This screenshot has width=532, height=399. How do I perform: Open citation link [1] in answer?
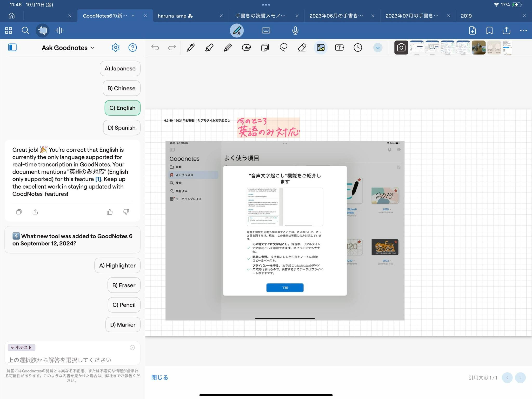[x=98, y=179]
